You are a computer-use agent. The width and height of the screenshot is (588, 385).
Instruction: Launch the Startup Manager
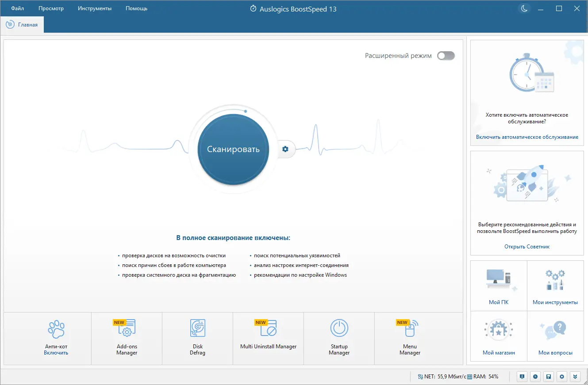[339, 338]
